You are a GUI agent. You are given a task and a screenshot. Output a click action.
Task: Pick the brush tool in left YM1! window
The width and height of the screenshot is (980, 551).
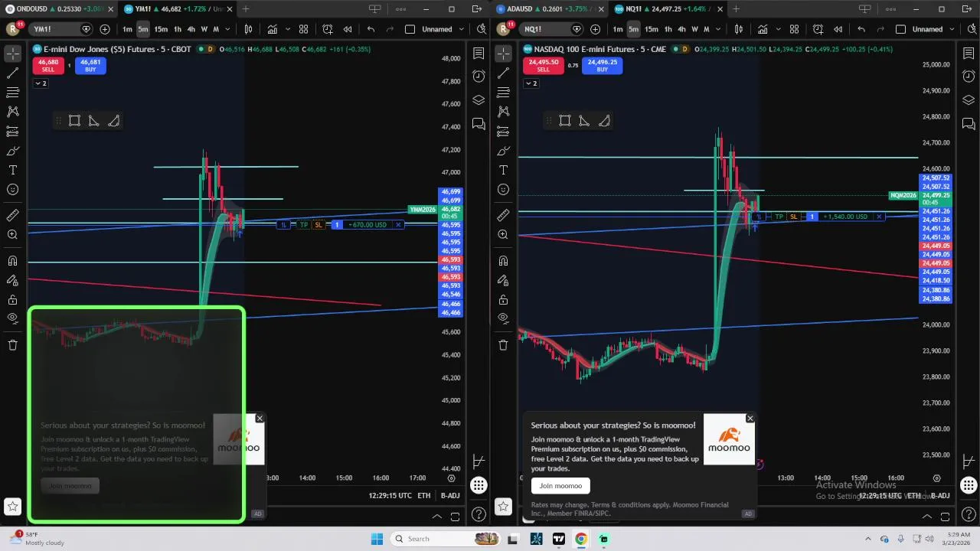point(12,151)
